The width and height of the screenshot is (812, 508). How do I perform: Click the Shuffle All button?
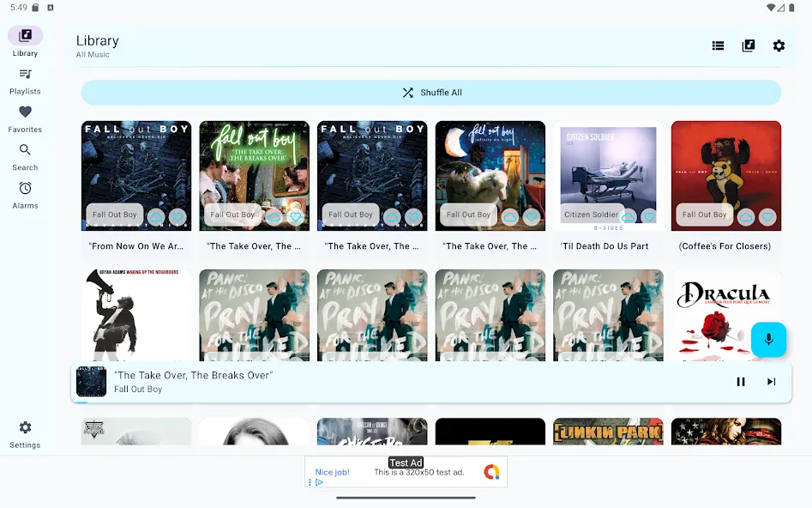click(x=430, y=93)
